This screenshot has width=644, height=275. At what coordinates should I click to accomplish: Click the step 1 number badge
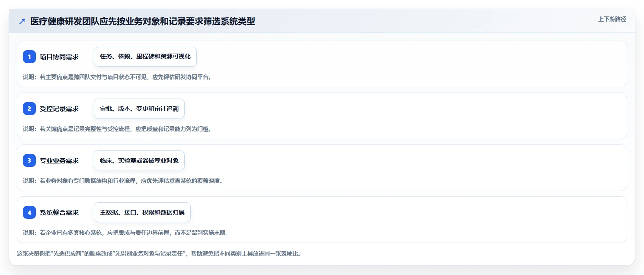pyautogui.click(x=29, y=57)
